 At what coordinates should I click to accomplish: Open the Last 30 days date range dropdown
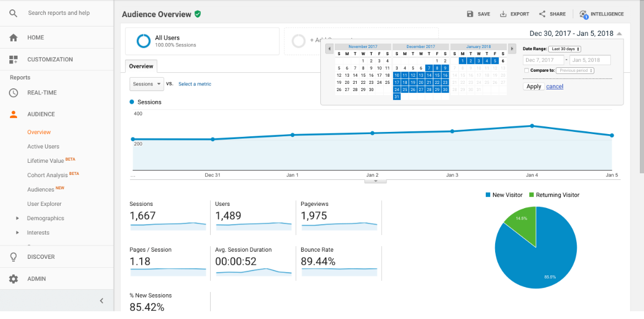coord(566,49)
